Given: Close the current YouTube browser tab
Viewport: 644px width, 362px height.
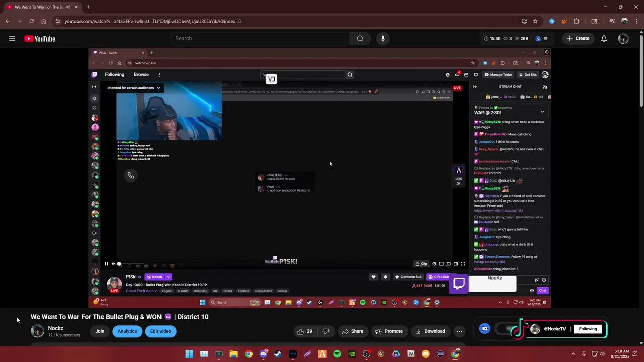Looking at the screenshot, I should point(75,7).
